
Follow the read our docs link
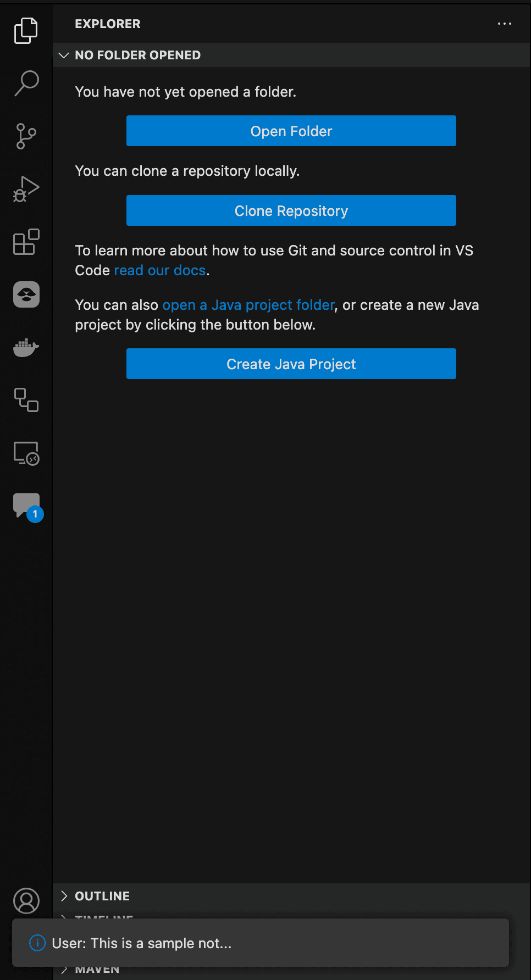pos(159,270)
